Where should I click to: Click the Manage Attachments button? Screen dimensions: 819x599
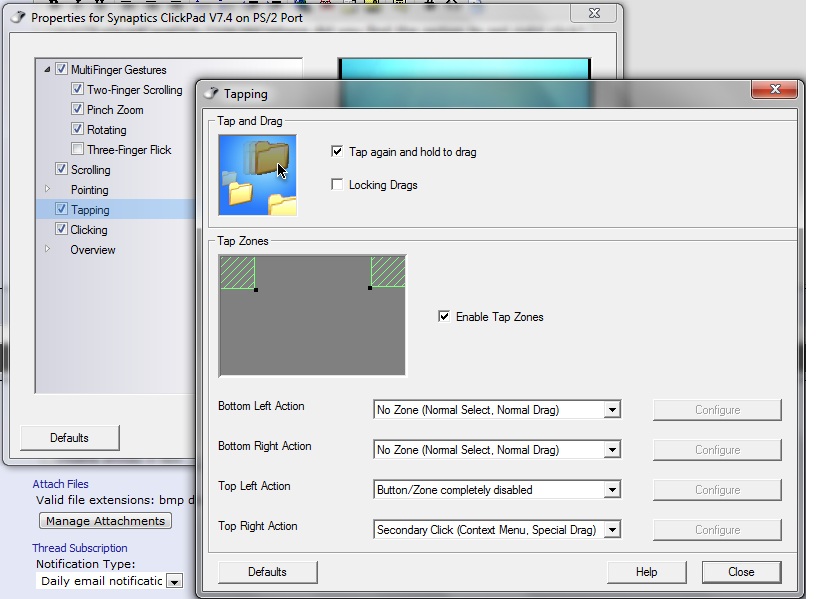click(x=106, y=521)
